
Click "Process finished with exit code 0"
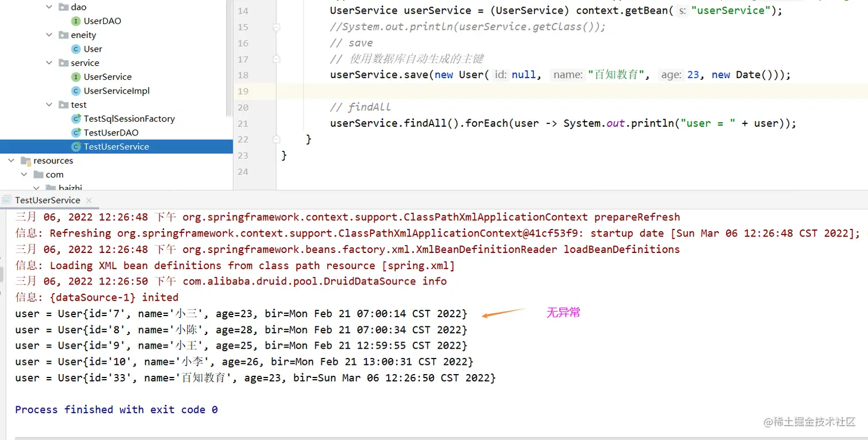(x=117, y=410)
